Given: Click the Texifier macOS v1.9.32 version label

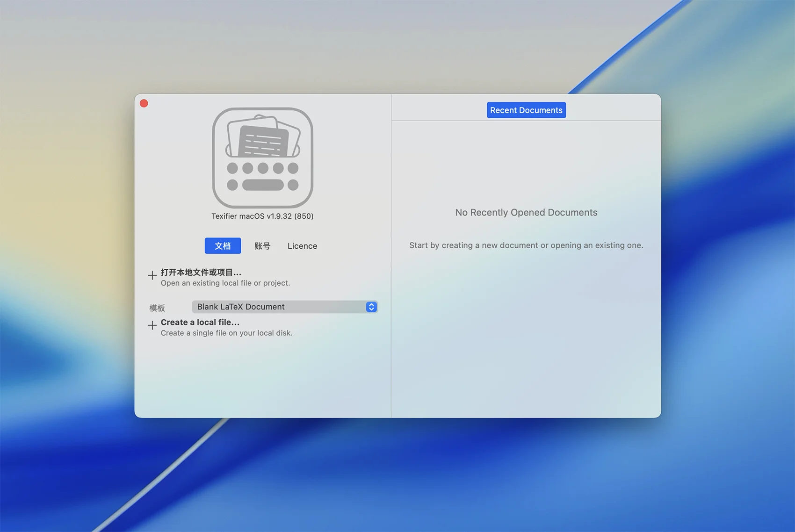Looking at the screenshot, I should point(262,216).
